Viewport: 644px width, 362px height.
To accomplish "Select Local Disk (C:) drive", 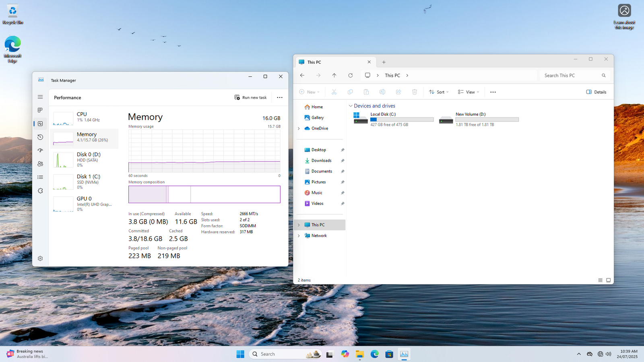I will tap(394, 119).
